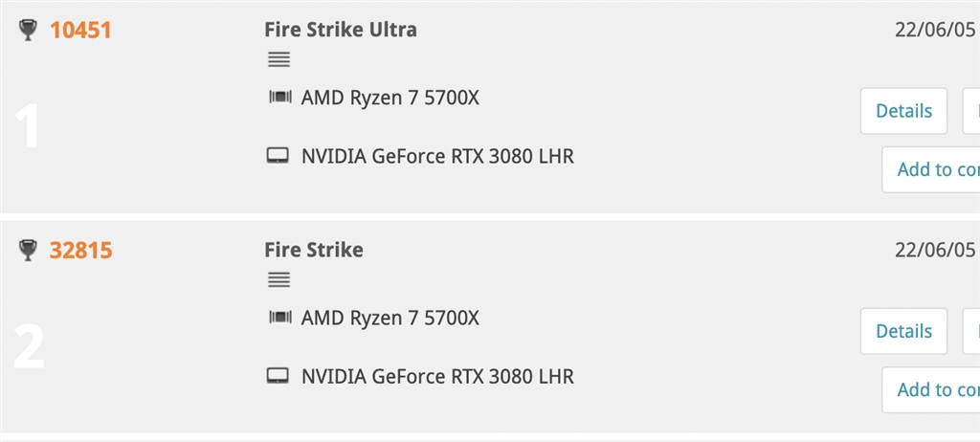Open Details for the Fire Strike result
Viewport: 980px width, 442px height.
click(903, 331)
